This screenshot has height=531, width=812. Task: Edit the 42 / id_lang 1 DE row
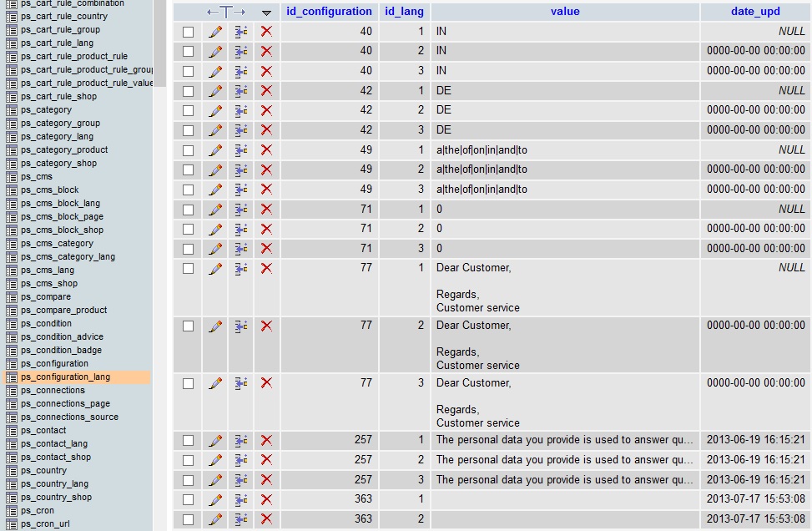tap(215, 91)
